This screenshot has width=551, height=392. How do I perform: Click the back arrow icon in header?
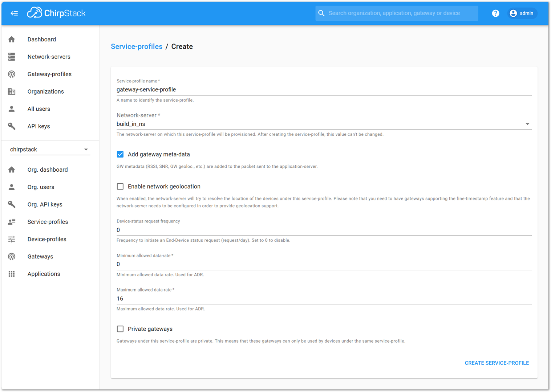[x=14, y=13]
